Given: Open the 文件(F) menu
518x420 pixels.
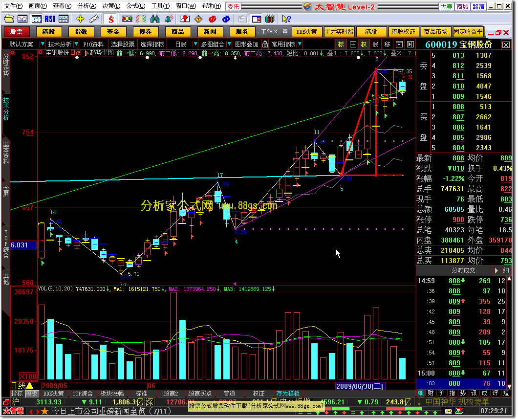Looking at the screenshot, I should tap(14, 6).
